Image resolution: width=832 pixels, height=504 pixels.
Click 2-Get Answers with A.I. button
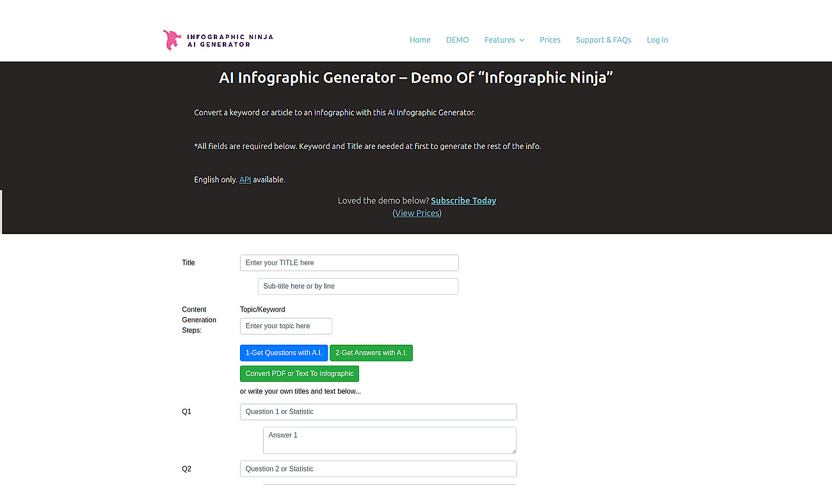[x=371, y=353]
